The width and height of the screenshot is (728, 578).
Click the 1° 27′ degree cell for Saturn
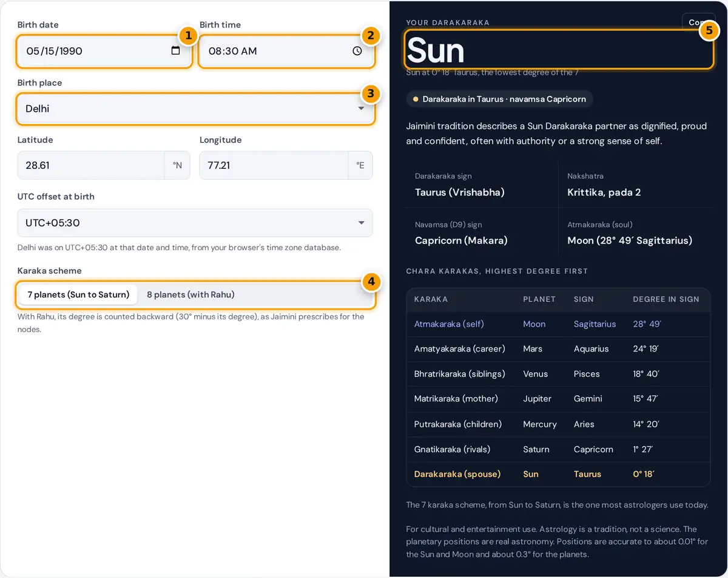(x=644, y=449)
